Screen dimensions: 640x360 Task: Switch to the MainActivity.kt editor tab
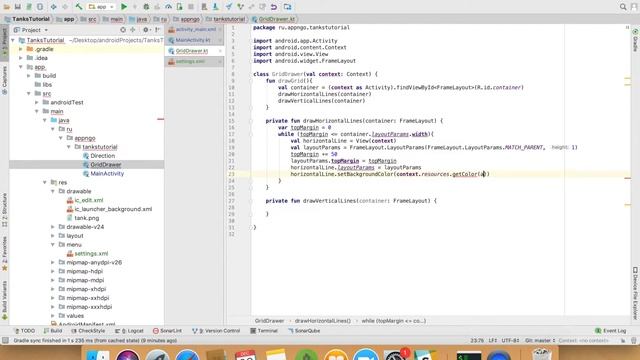195,40
